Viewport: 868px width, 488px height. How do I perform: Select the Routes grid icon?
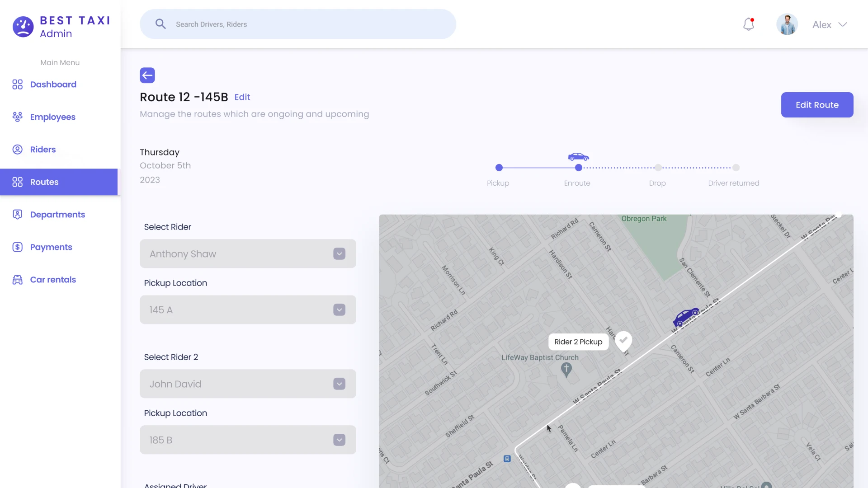[x=17, y=182]
